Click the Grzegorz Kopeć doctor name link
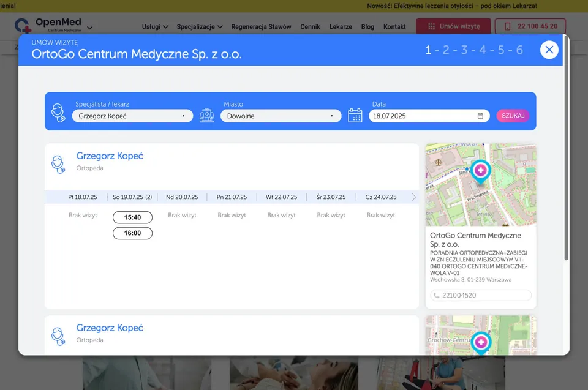This screenshot has width=588, height=390. 110,156
